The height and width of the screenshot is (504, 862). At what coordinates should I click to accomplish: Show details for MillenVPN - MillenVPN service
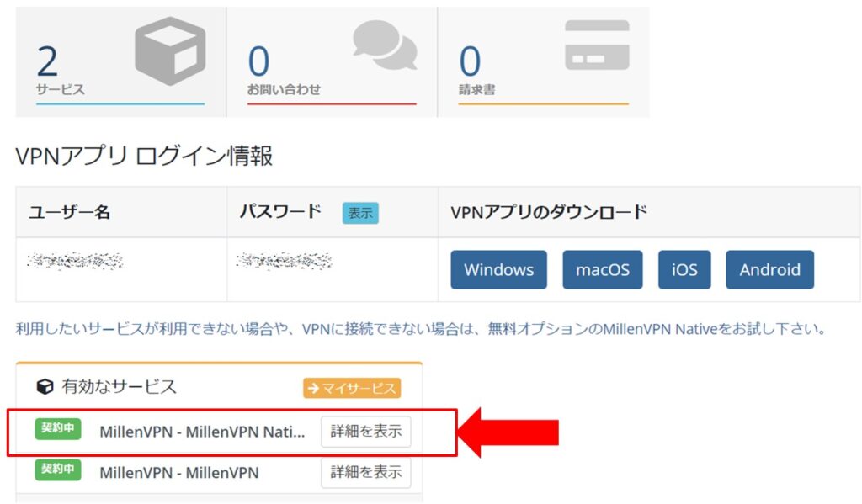[x=366, y=472]
